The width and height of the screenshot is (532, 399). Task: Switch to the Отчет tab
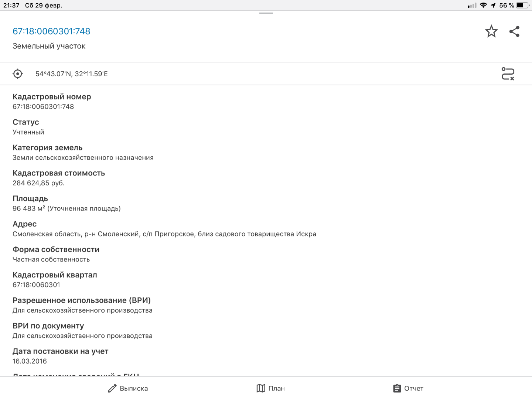408,388
